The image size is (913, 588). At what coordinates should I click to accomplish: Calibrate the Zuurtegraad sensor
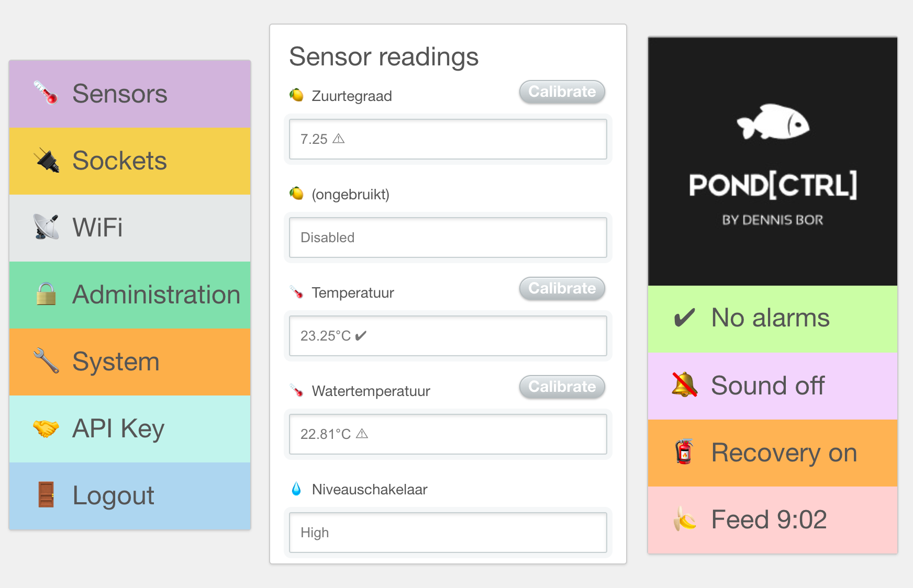pyautogui.click(x=562, y=92)
